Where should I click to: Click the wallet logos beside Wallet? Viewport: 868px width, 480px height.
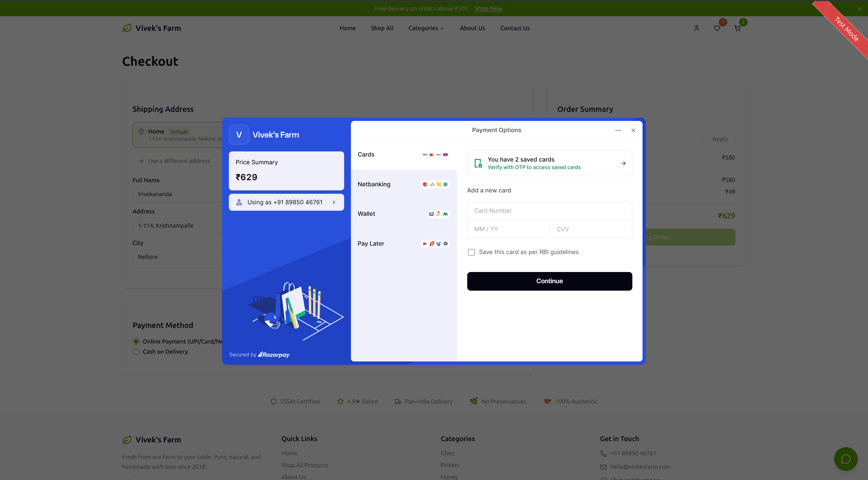(x=438, y=214)
